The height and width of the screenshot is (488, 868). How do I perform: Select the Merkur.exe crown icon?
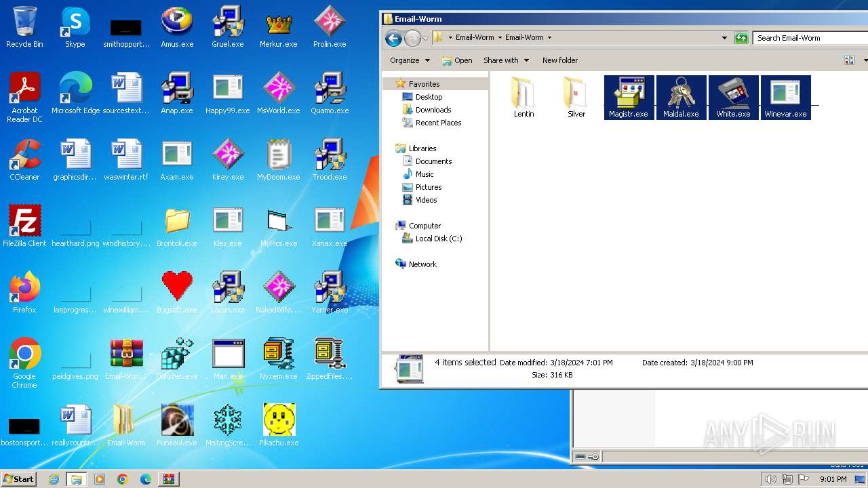(x=279, y=27)
